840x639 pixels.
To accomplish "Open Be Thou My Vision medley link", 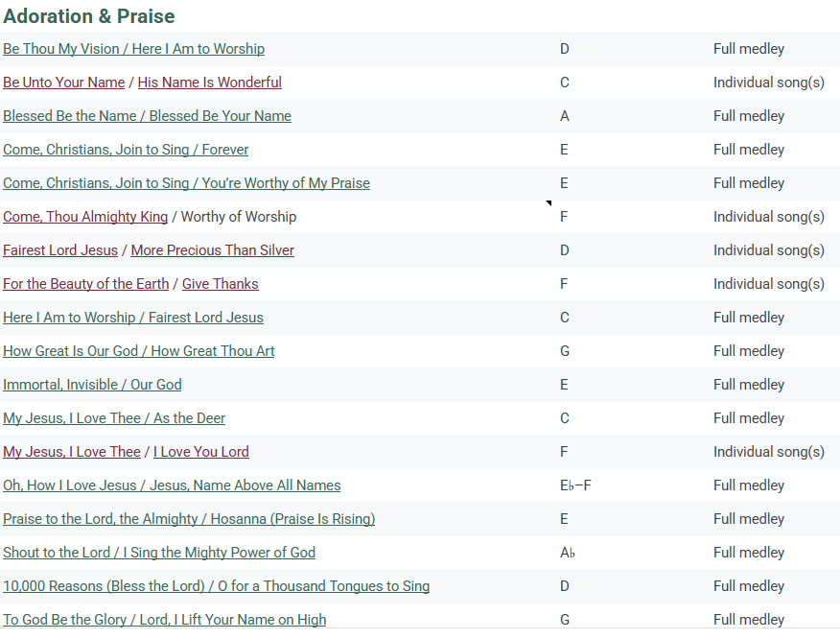I will click(x=133, y=49).
